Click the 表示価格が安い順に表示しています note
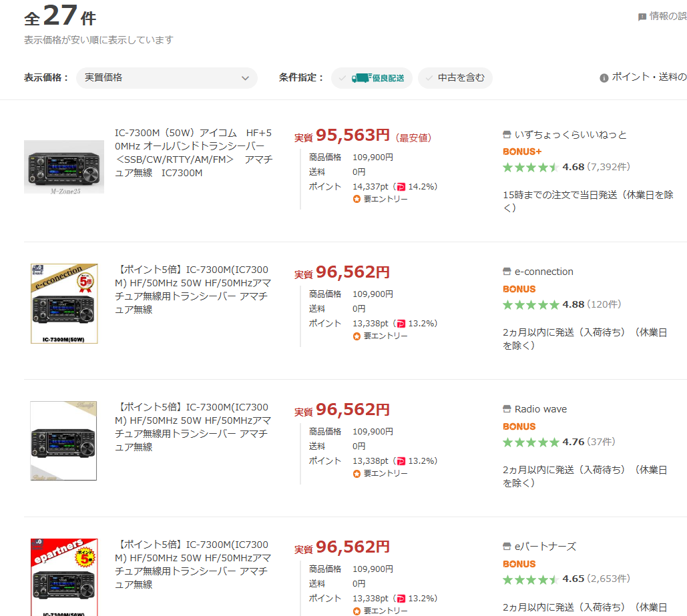The height and width of the screenshot is (616, 687). (x=99, y=40)
